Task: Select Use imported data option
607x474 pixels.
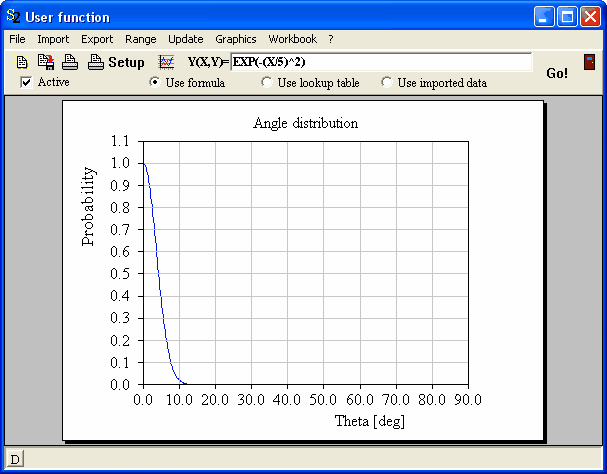Action: (x=386, y=82)
